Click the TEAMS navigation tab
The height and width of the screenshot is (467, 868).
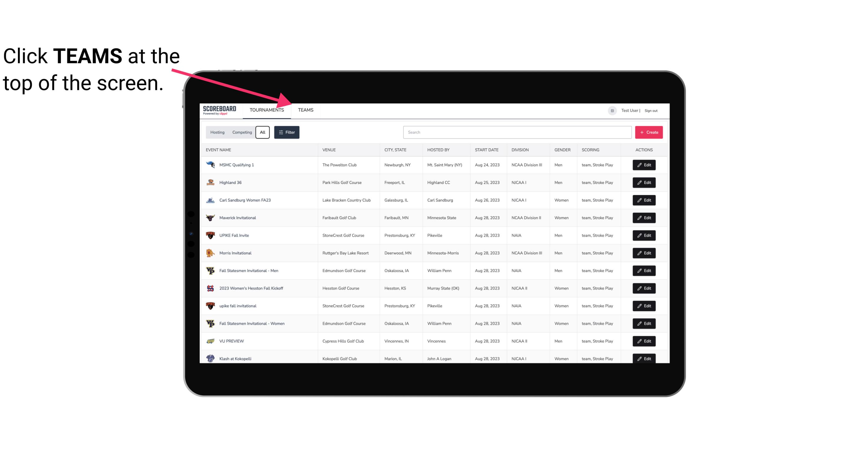[x=305, y=110]
